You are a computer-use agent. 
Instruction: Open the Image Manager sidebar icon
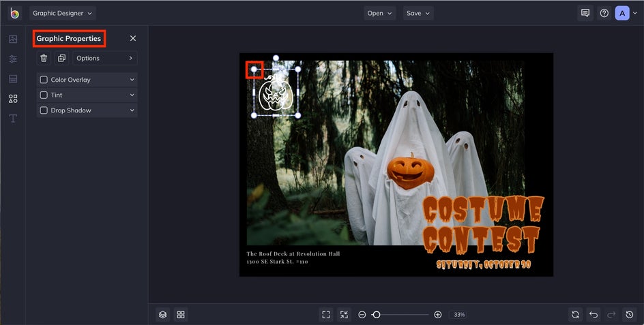[x=13, y=39]
